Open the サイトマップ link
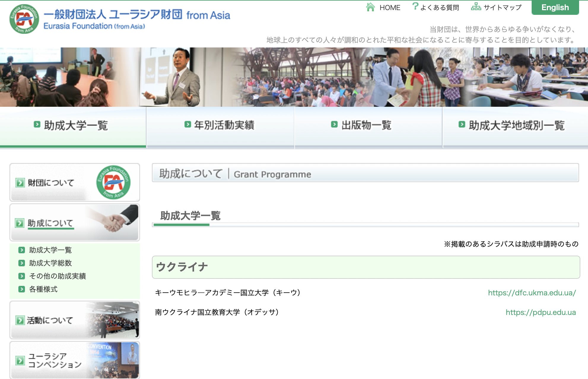Viewport: 588px width, 379px height. coord(502,7)
